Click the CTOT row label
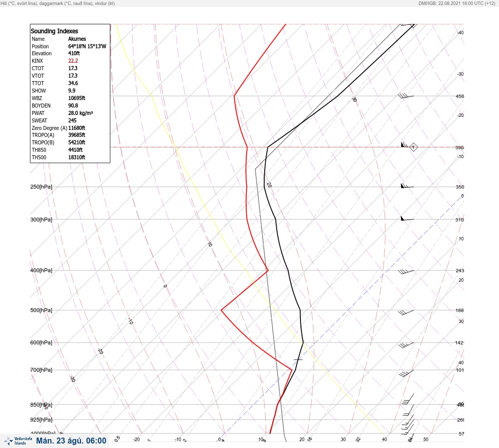This screenshot has height=448, width=499. click(x=38, y=68)
